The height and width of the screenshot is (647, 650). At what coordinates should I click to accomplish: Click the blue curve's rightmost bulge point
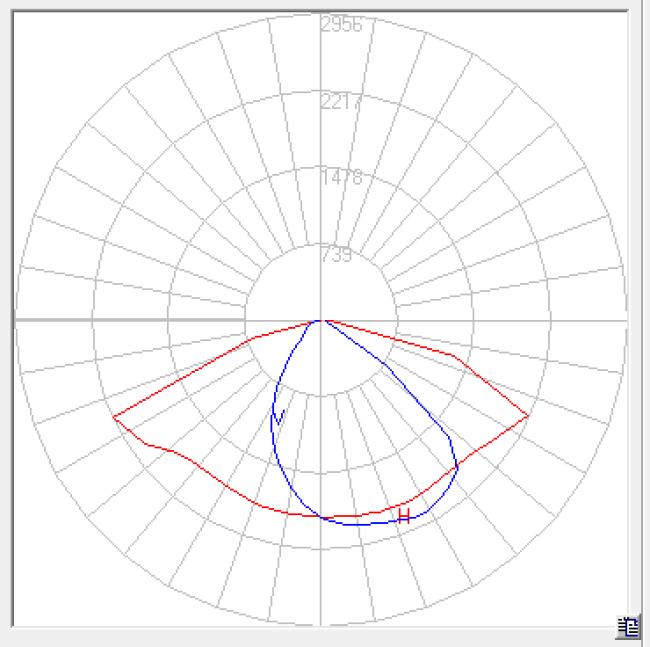click(457, 465)
